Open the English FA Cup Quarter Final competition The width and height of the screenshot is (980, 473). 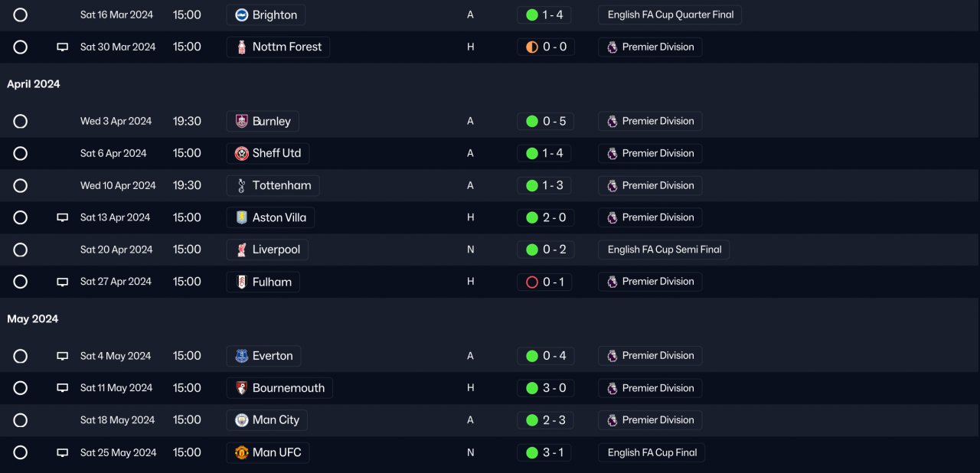(x=670, y=15)
